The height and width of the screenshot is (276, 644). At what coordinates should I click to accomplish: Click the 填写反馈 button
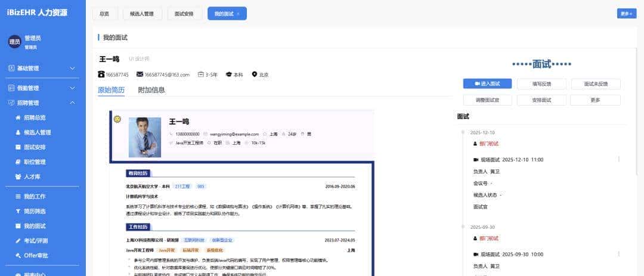click(541, 84)
